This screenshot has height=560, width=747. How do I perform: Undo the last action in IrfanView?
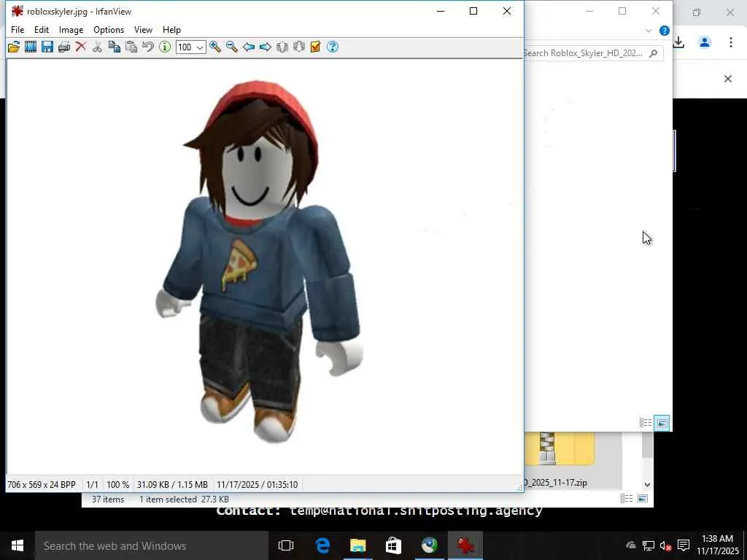(147, 47)
